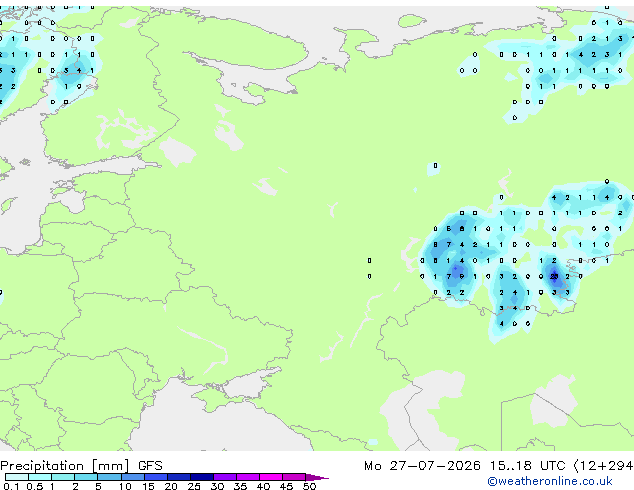Select the 35–40 mm legend color swatch
Screen dimensions: 634x490
pos(247,477)
